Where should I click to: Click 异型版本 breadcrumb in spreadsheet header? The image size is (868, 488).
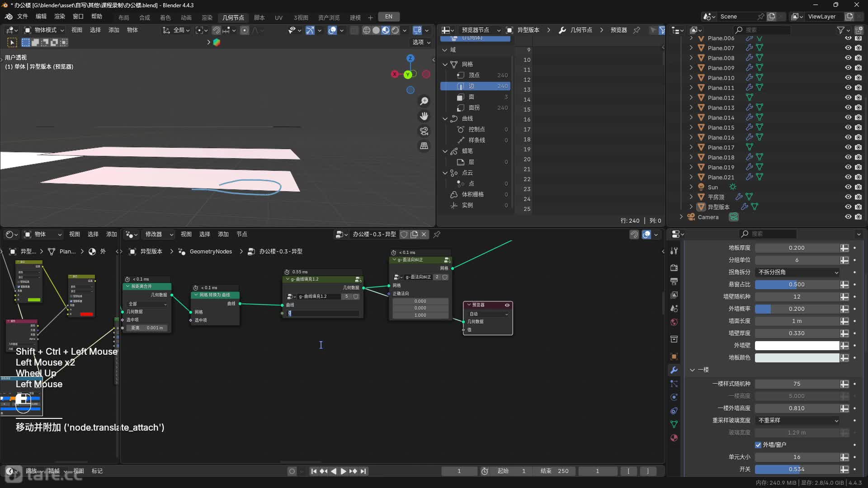click(x=528, y=30)
